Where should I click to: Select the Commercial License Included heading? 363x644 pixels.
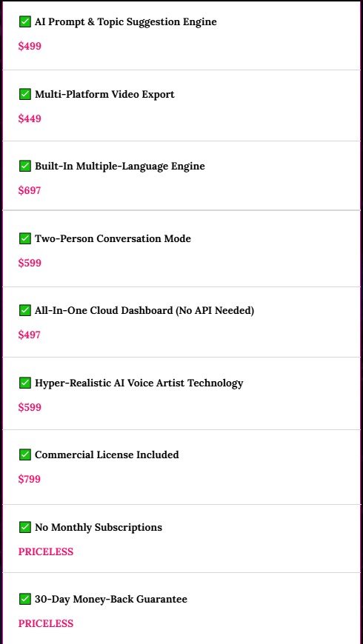click(x=107, y=455)
